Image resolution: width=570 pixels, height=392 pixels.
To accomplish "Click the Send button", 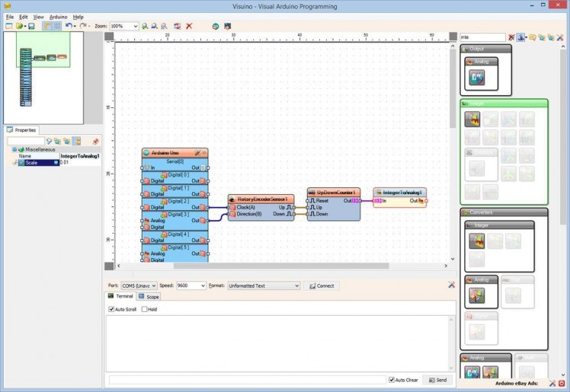I will (437, 379).
